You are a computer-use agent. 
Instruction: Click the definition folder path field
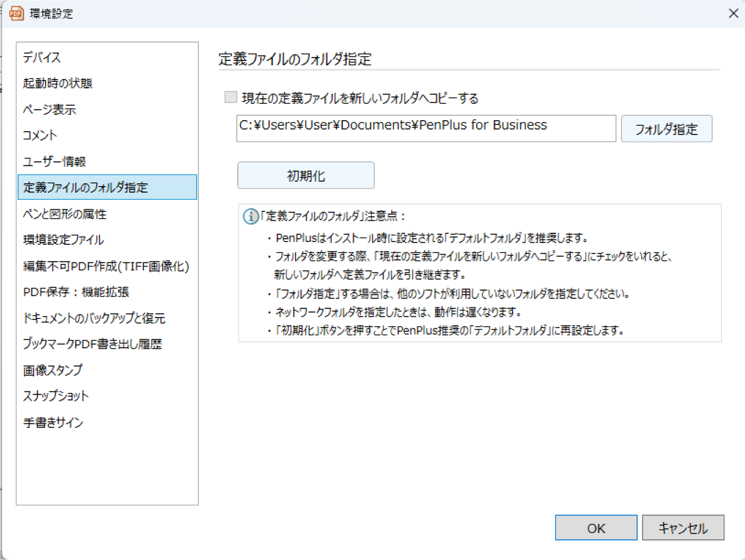426,128
